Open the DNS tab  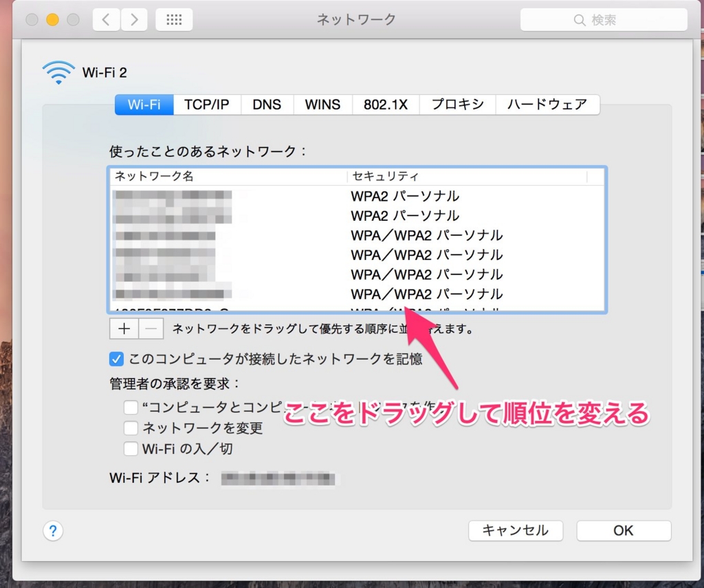point(267,105)
